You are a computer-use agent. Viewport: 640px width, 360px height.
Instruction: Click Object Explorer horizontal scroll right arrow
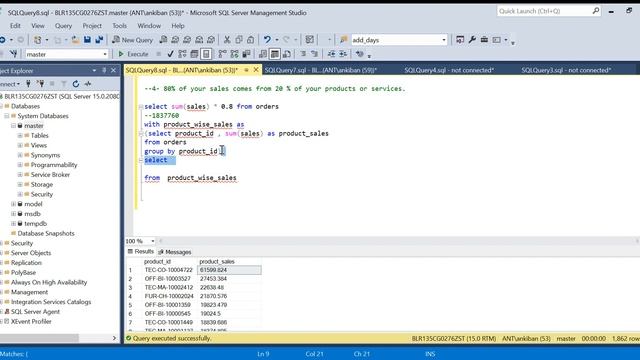[x=114, y=338]
